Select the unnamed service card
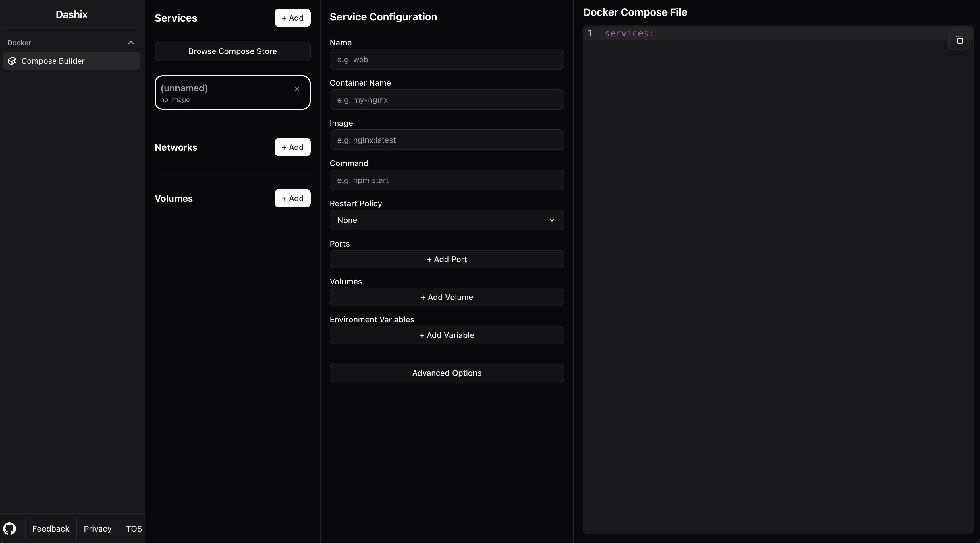This screenshot has height=543, width=980. 221,93
